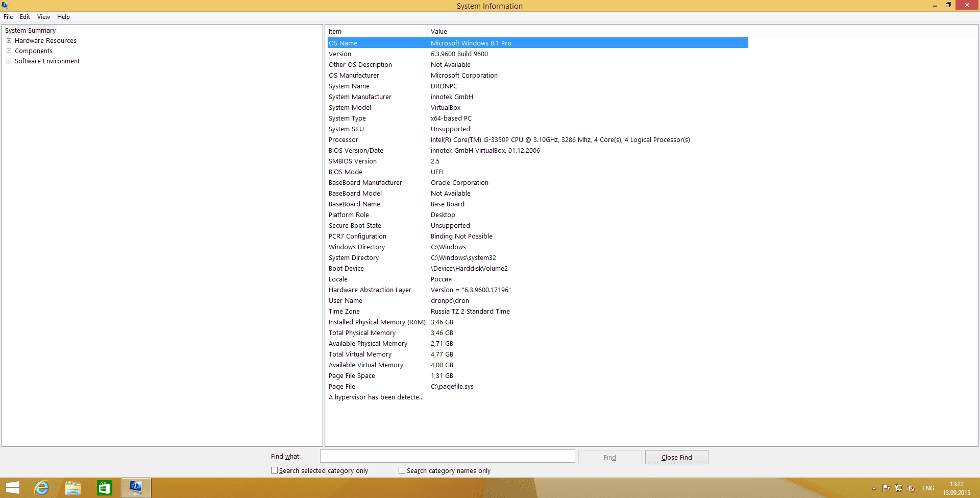Expand Software Environment tree node
Screen dimensions: 980x498
(x=9, y=61)
